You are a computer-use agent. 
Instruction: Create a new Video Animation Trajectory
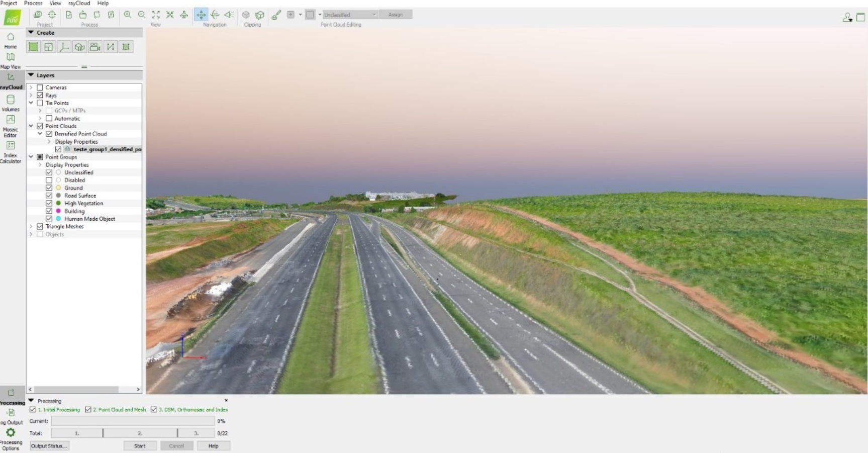pyautogui.click(x=95, y=47)
